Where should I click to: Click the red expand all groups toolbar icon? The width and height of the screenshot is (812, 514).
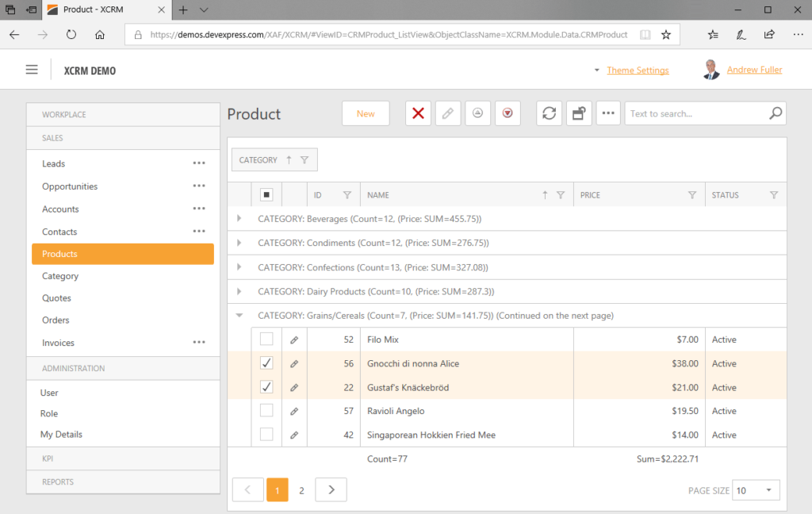(507, 113)
